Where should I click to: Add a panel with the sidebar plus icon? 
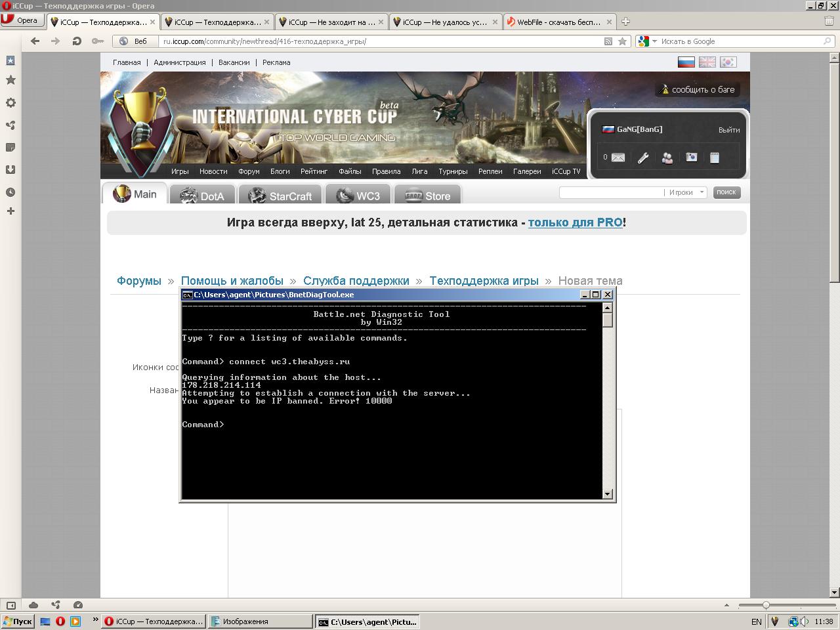[10, 211]
